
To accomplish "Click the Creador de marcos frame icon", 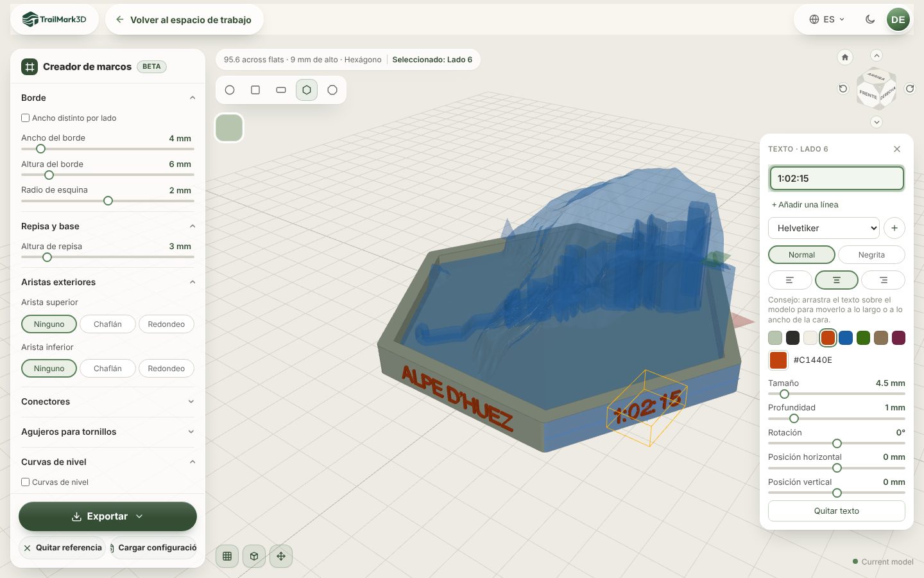I will point(30,67).
